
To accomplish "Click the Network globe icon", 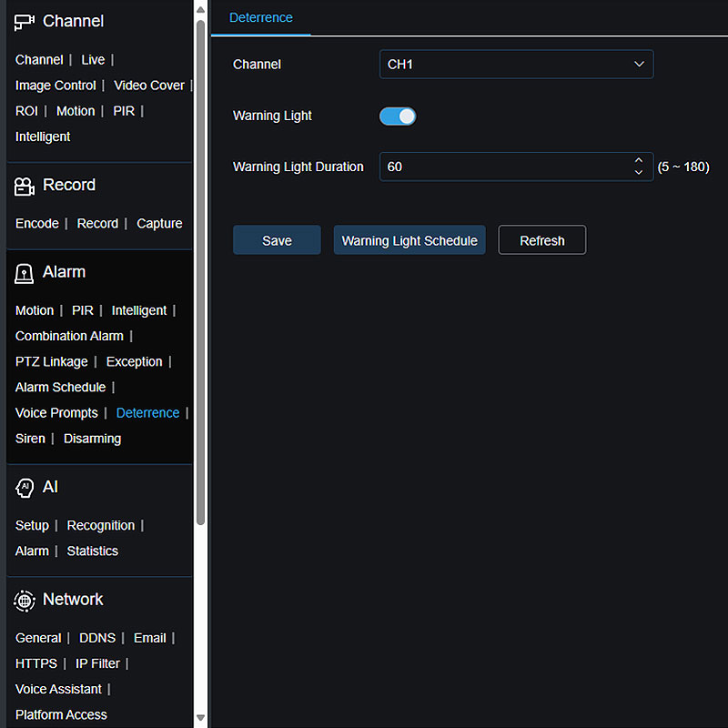I will (25, 601).
